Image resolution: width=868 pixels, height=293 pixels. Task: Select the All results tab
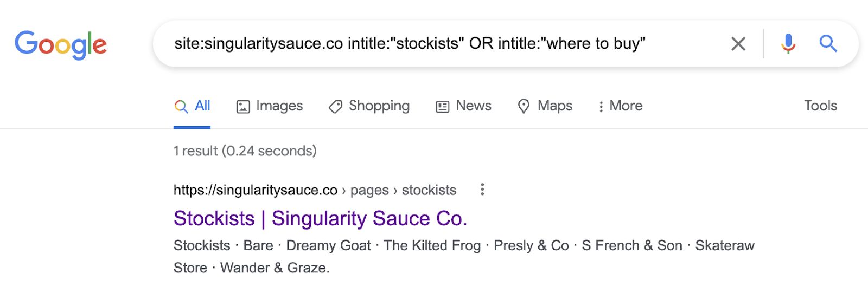pos(202,106)
